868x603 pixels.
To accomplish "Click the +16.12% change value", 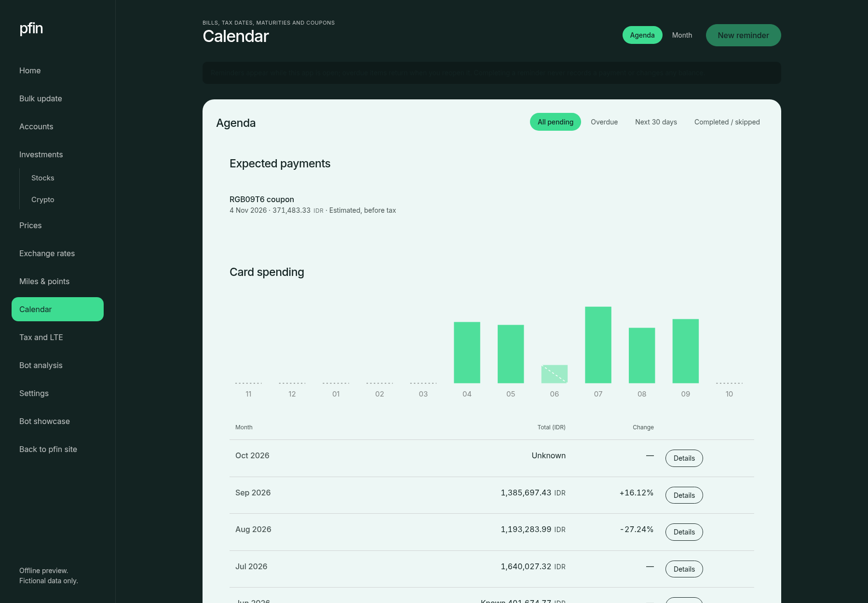I will (637, 493).
